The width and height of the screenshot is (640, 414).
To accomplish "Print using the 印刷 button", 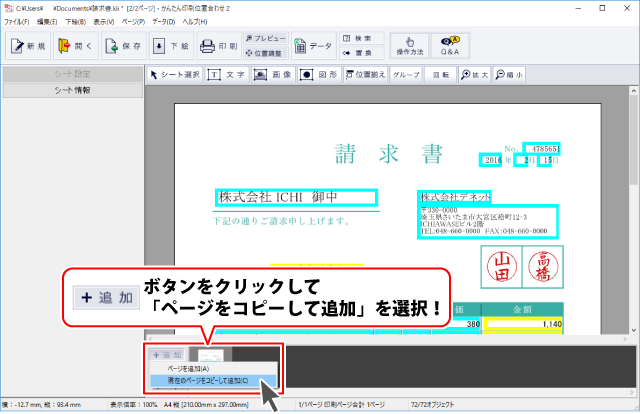I will coord(217,46).
